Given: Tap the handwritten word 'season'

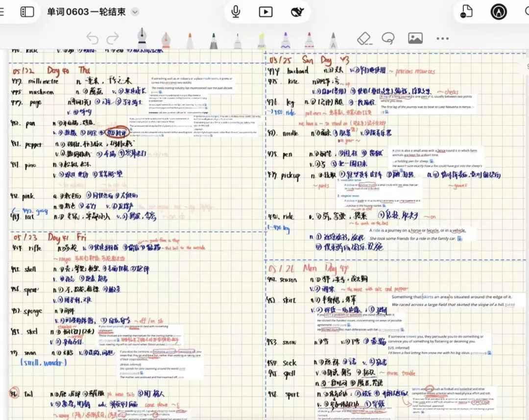Looking at the screenshot, I should (288, 280).
